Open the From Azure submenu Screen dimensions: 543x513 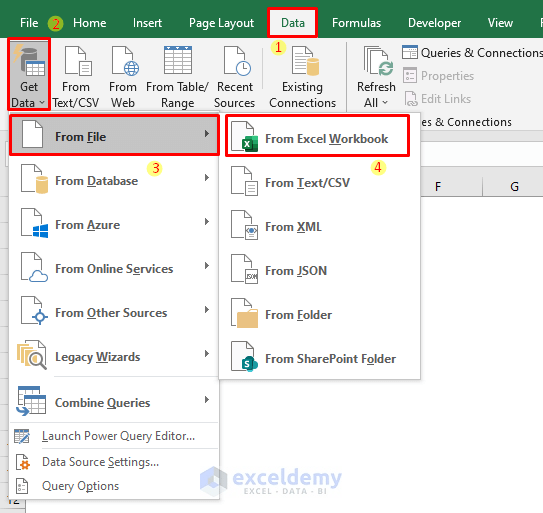(114, 224)
